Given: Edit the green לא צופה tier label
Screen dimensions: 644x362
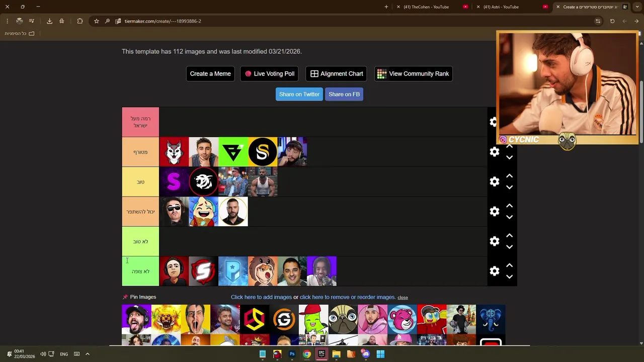Looking at the screenshot, I should pyautogui.click(x=140, y=271).
